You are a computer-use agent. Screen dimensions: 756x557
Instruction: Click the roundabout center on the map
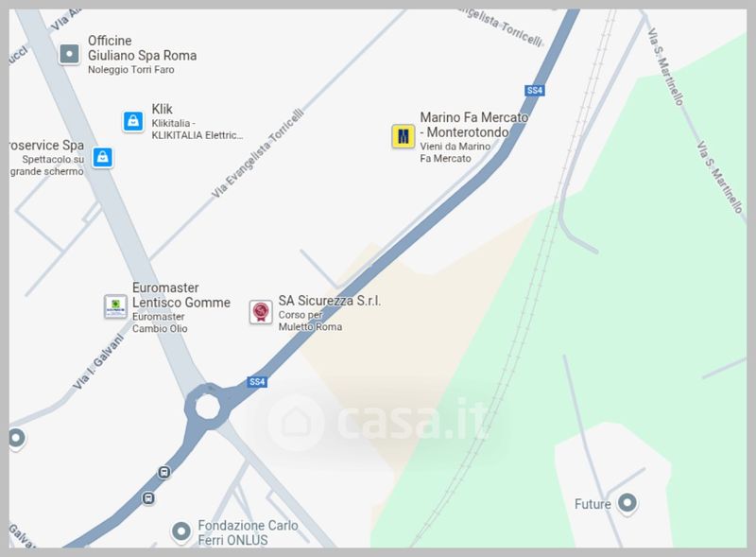tap(208, 407)
